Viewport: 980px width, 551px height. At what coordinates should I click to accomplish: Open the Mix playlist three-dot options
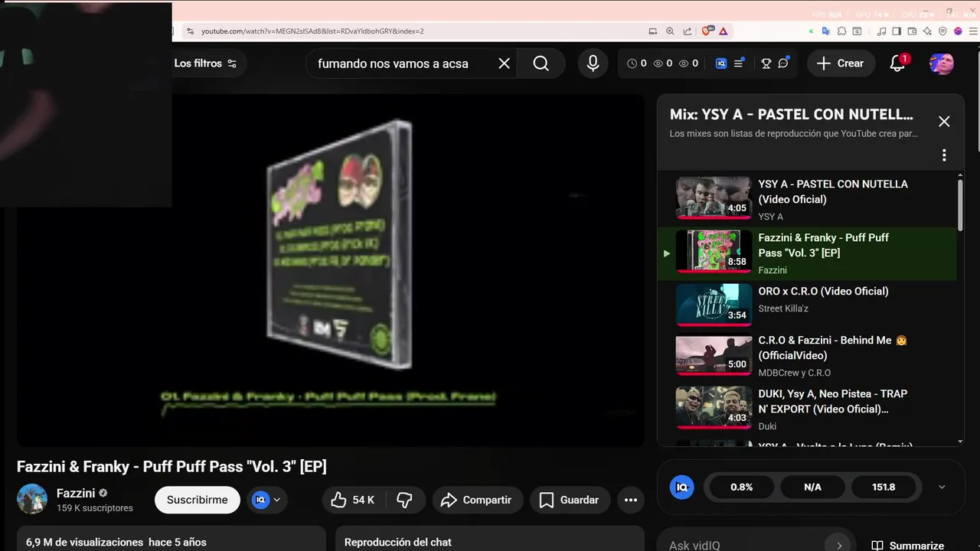point(944,155)
